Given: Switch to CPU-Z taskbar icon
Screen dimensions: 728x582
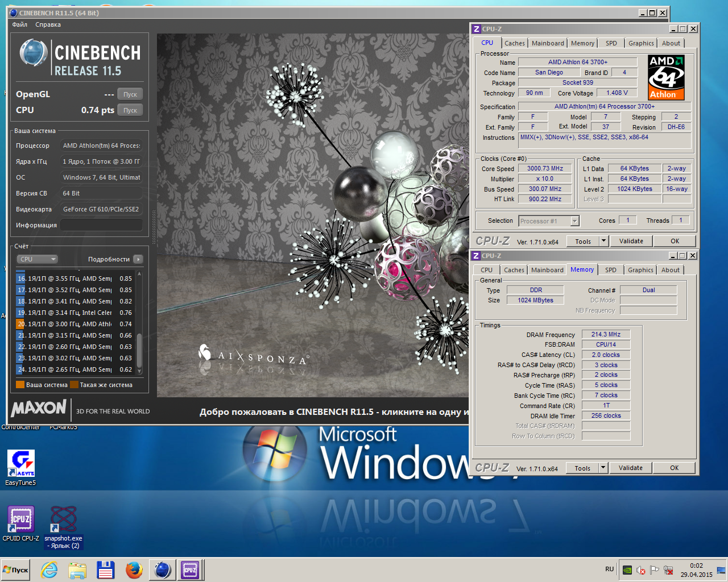Looking at the screenshot, I should click(190, 569).
